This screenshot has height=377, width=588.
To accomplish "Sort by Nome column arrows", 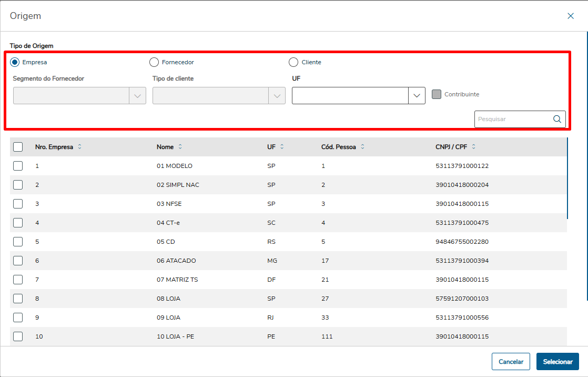I will (x=180, y=147).
